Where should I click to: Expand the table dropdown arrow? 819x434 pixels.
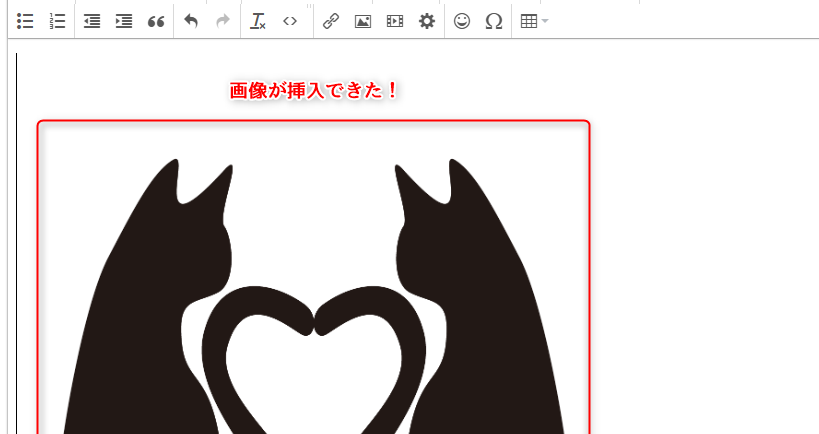(545, 21)
